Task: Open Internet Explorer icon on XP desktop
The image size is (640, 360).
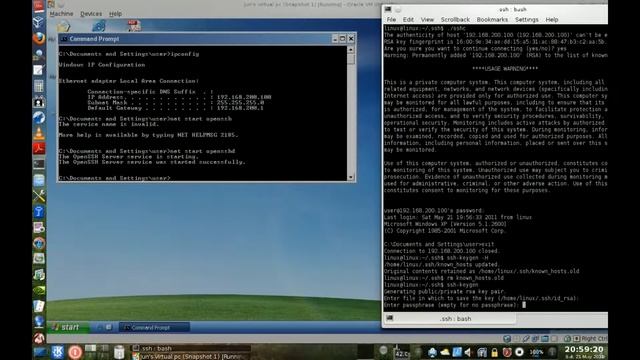Action: 99,26
